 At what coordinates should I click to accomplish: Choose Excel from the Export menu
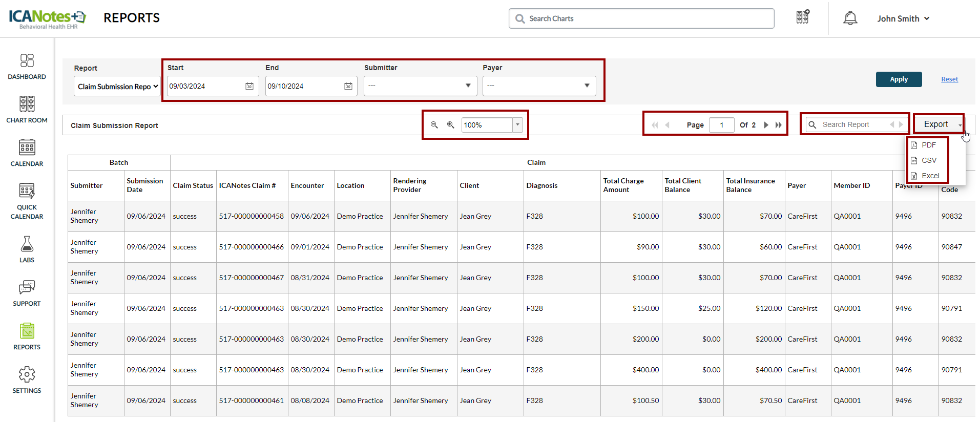(x=930, y=176)
